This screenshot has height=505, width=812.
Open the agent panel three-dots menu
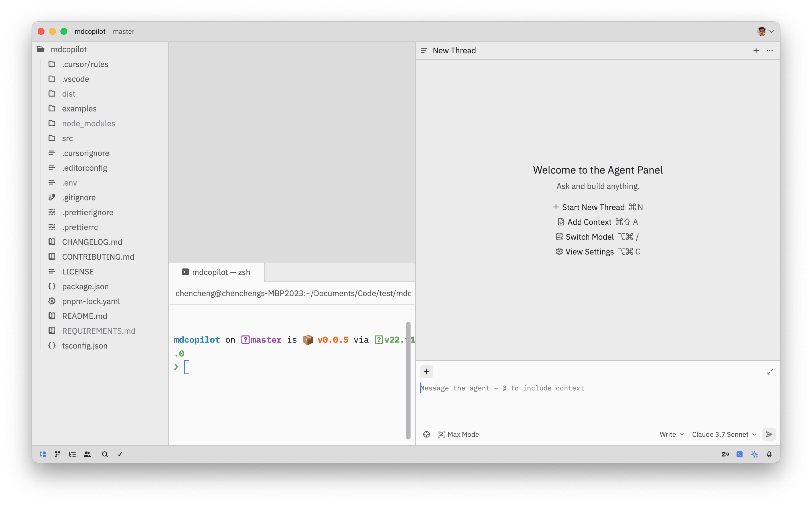coord(770,51)
